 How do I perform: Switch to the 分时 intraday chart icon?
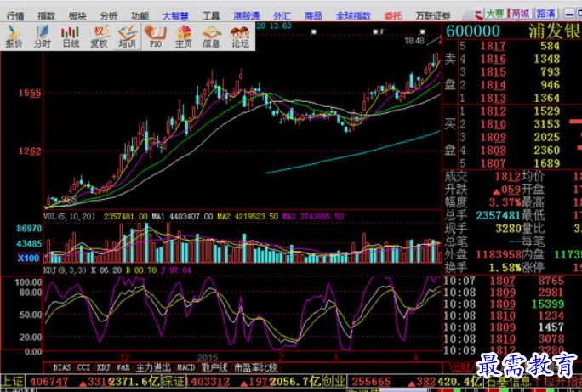click(43, 37)
